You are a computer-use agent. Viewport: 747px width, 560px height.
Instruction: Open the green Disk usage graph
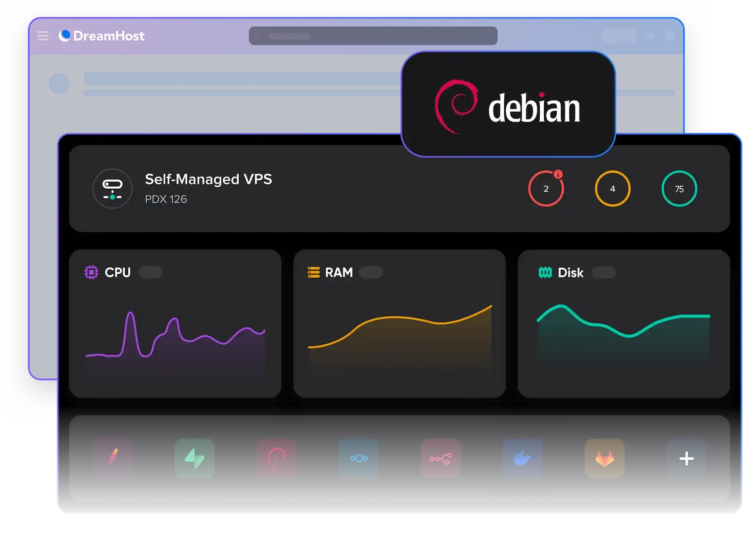[624, 334]
